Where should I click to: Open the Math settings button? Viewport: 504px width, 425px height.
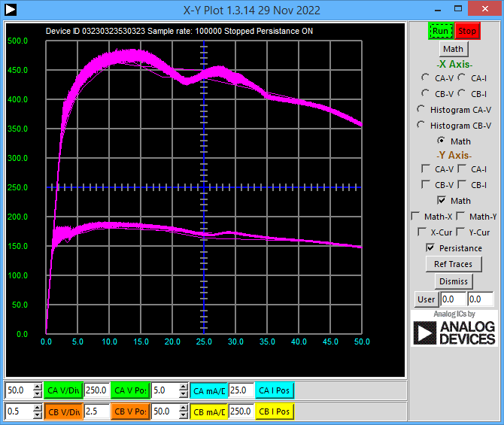453,49
